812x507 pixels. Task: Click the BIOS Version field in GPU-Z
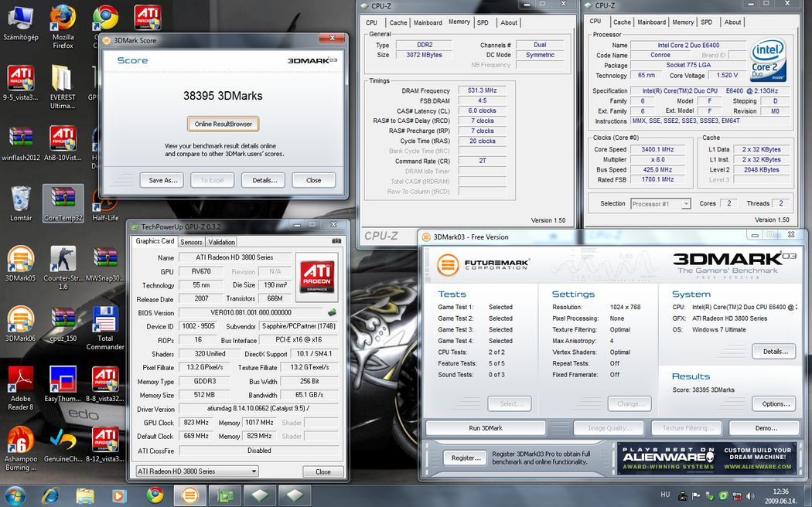pyautogui.click(x=251, y=312)
